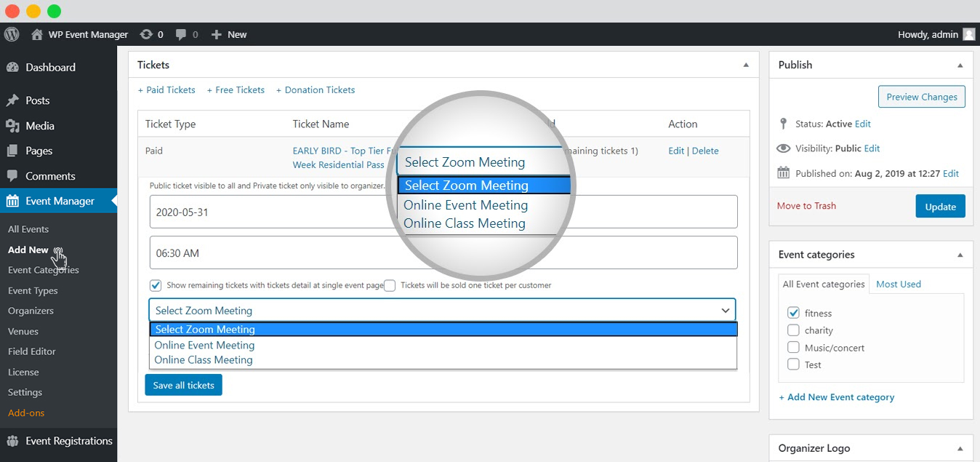Open the admin user avatar
This screenshot has height=462, width=980.
tap(969, 34)
